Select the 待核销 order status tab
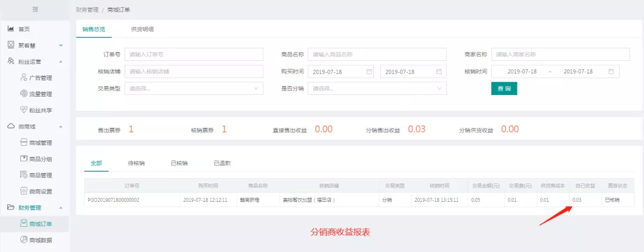Screen dimensions: 644x252 click(137, 162)
